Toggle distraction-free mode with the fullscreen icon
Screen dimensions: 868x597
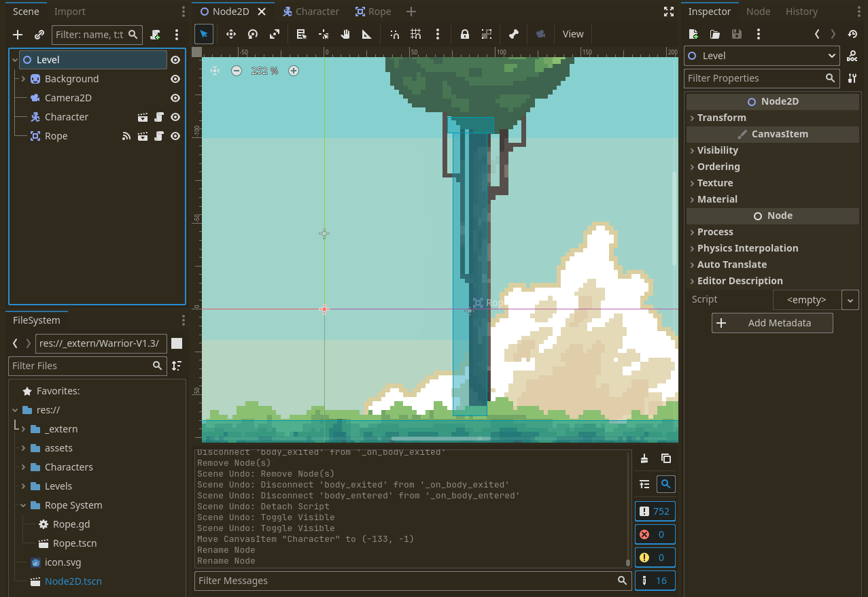tap(669, 11)
